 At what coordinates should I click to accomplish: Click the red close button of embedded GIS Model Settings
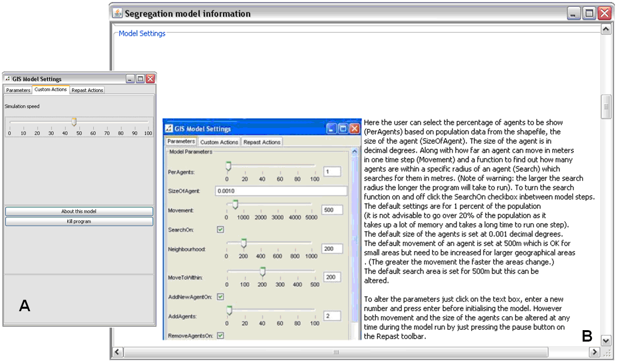coord(354,129)
